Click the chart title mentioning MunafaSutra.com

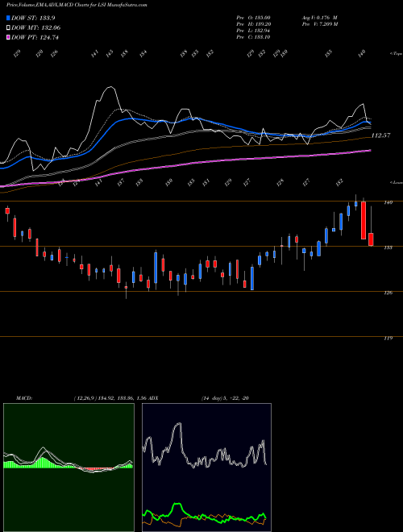77,6
